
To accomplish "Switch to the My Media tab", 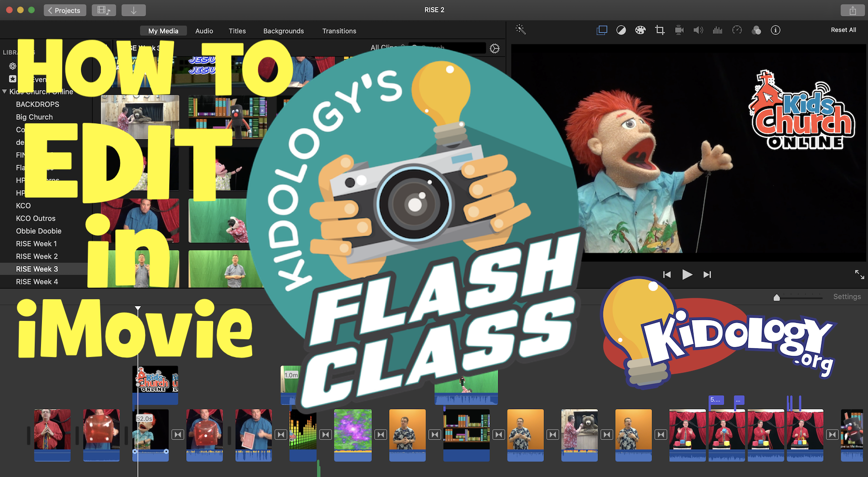I will [163, 31].
